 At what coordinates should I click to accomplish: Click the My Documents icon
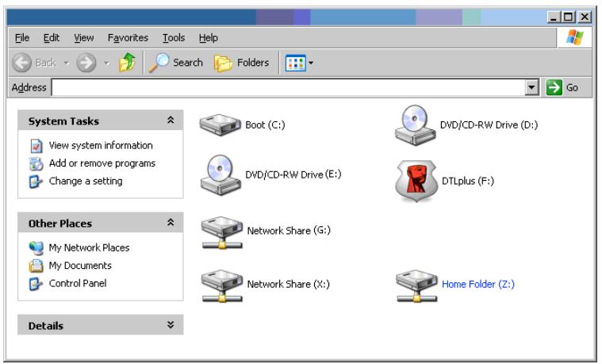[x=36, y=266]
